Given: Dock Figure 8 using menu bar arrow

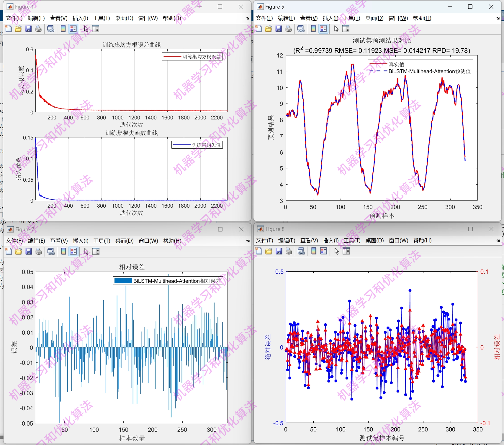Looking at the screenshot, I should pyautogui.click(x=498, y=241).
